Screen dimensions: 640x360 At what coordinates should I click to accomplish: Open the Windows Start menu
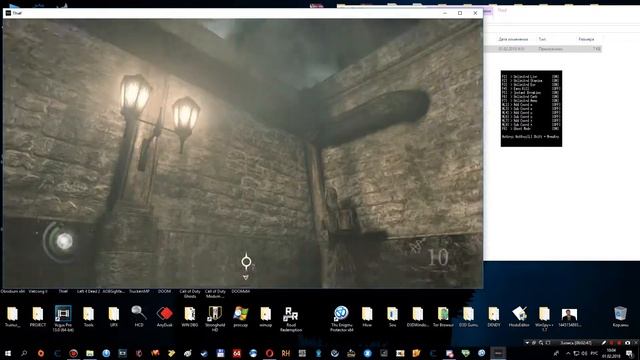point(8,353)
